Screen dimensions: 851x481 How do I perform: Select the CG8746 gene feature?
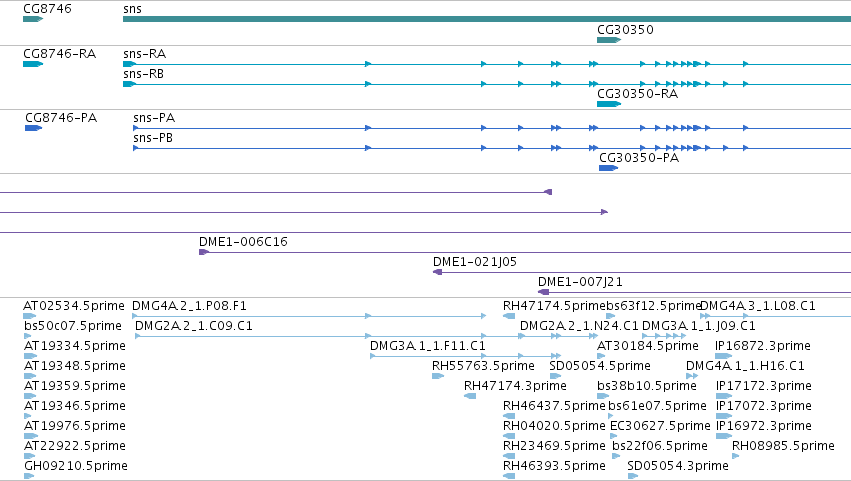click(x=33, y=19)
